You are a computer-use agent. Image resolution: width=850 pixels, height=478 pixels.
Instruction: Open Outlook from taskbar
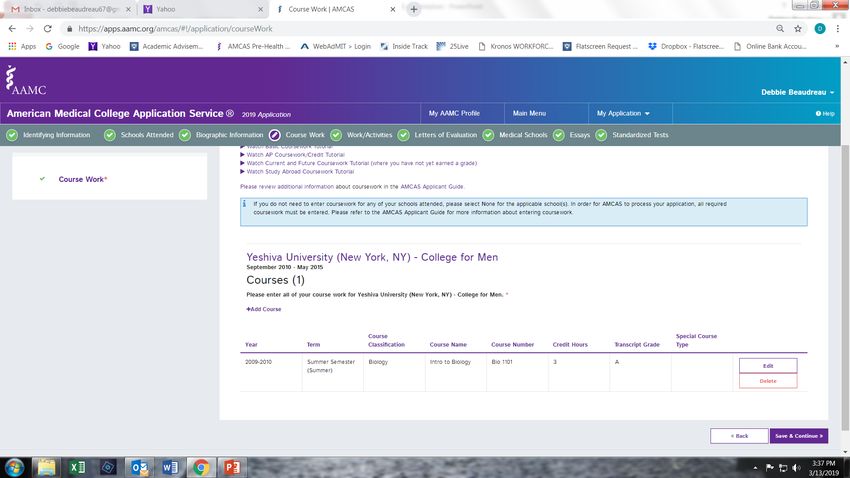(139, 467)
